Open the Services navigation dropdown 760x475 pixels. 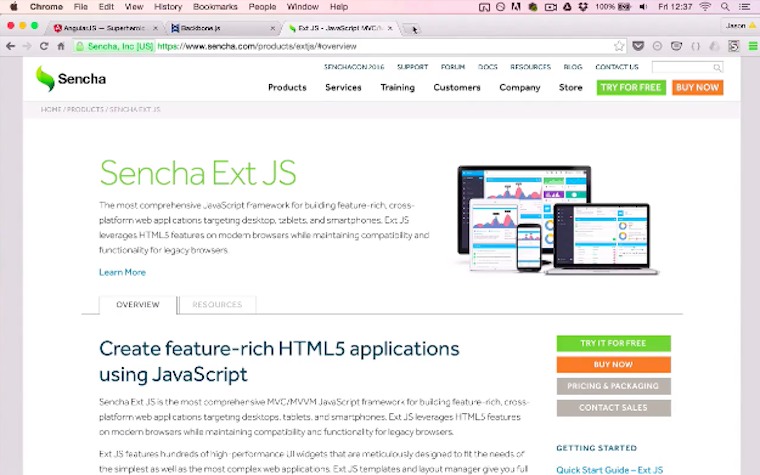343,87
